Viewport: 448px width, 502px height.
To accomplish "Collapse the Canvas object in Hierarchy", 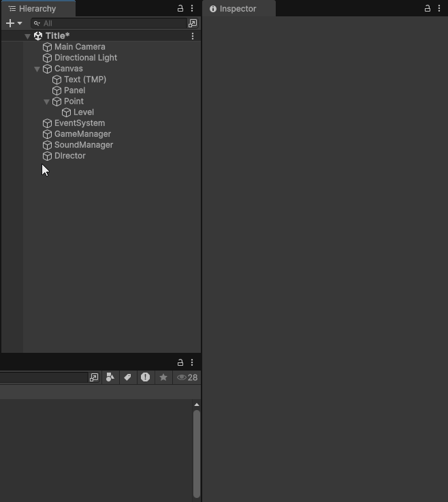I will [x=37, y=69].
